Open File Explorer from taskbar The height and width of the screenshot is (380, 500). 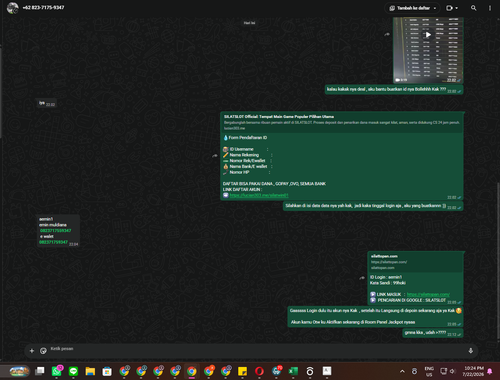click(90, 371)
